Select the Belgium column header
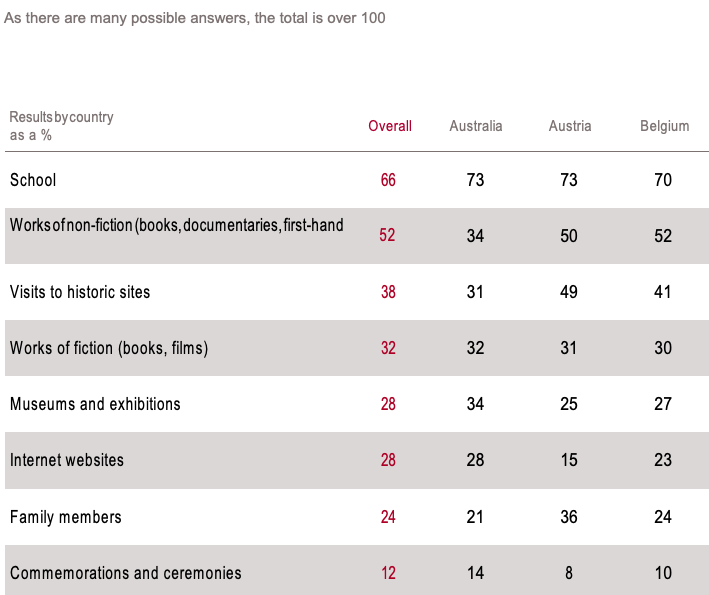The width and height of the screenshot is (709, 595). [665, 126]
